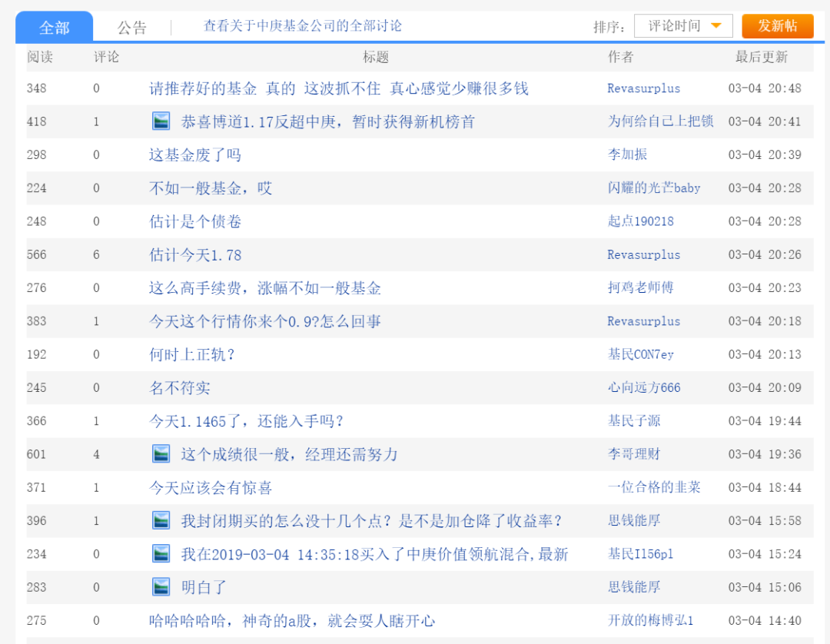Click timestamp 03-04 20:48

(765, 88)
